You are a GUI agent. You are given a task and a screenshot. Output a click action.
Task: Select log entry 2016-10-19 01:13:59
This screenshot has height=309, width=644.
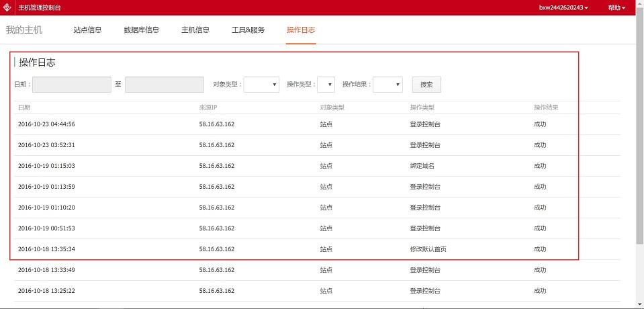[x=317, y=187]
